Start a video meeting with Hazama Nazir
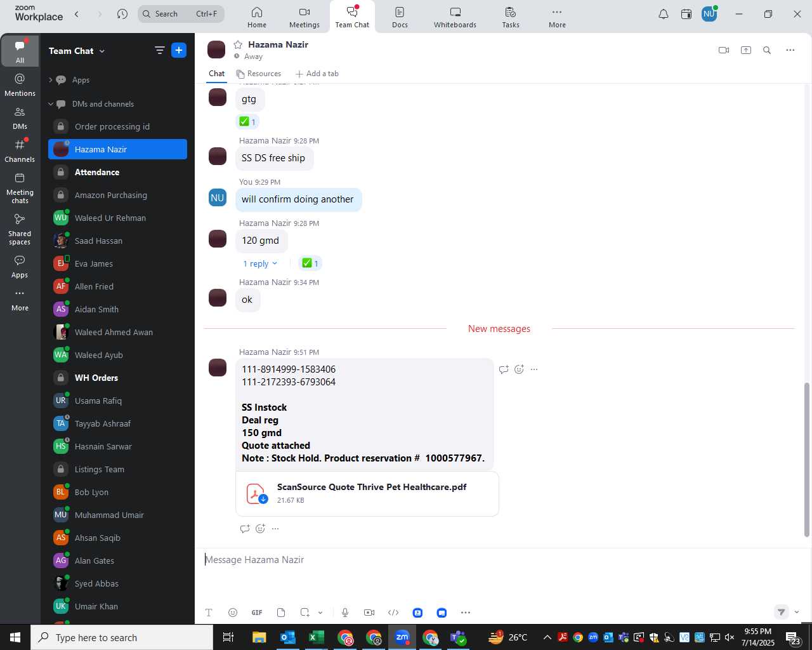This screenshot has width=812, height=650. 724,50
